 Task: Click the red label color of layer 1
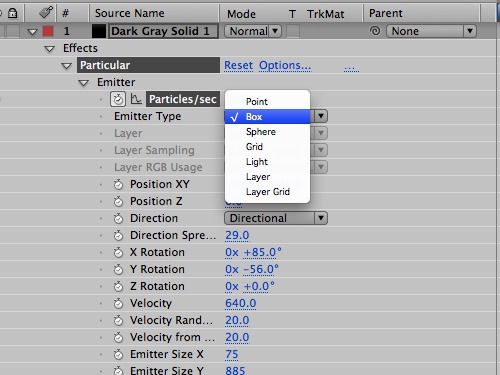(48, 31)
